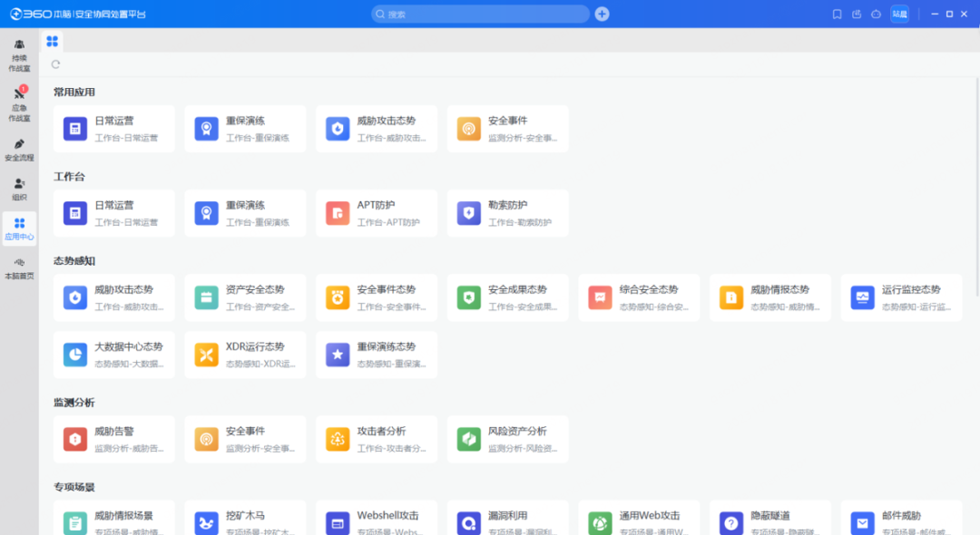This screenshot has height=535, width=980.
Task: Open the 日常运营 app under 常用应用
Action: 113,128
